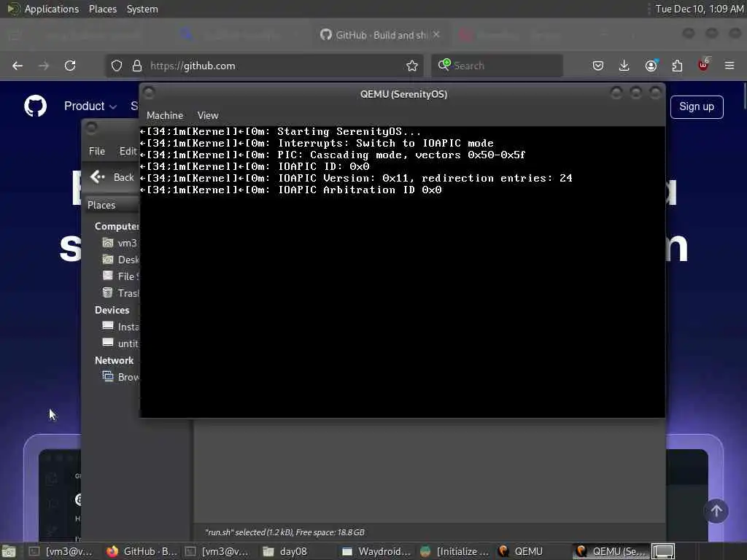Click the Back arrow in file manager

click(112, 177)
